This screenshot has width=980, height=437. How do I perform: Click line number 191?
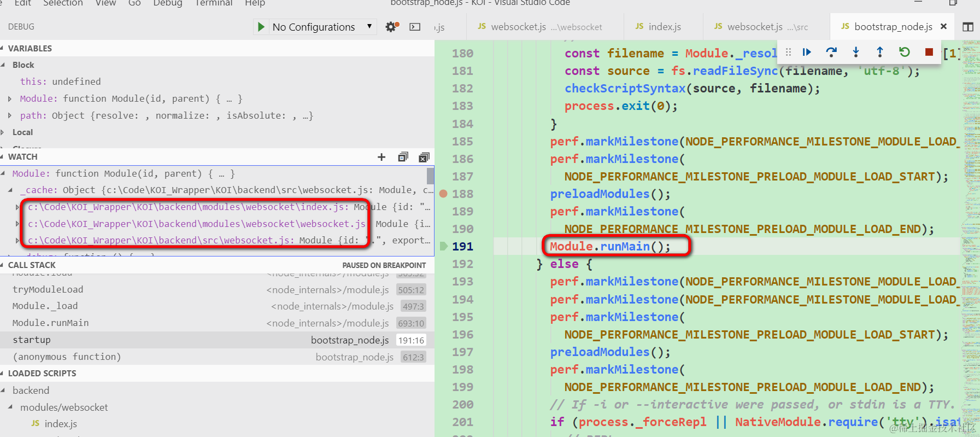coord(462,247)
